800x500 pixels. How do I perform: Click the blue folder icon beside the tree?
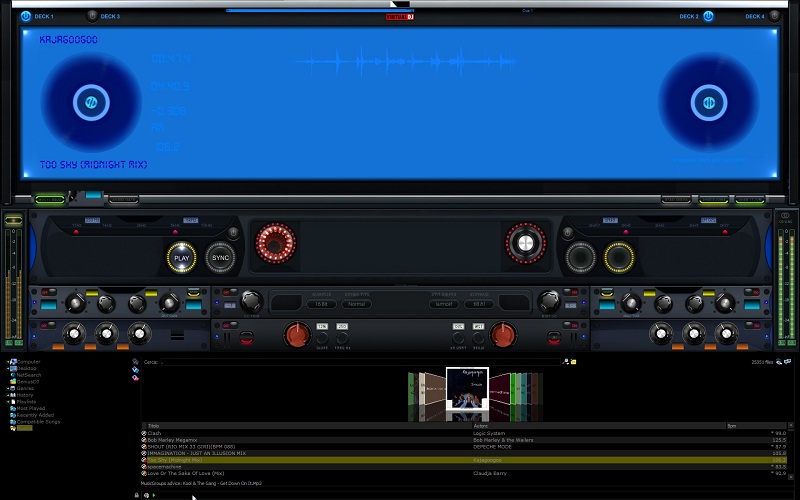135,369
